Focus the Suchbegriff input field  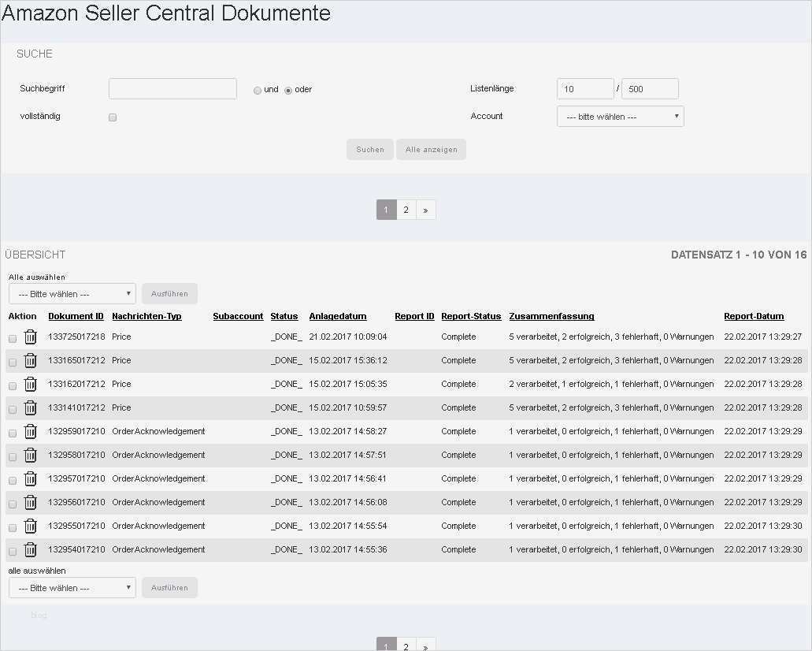click(173, 88)
